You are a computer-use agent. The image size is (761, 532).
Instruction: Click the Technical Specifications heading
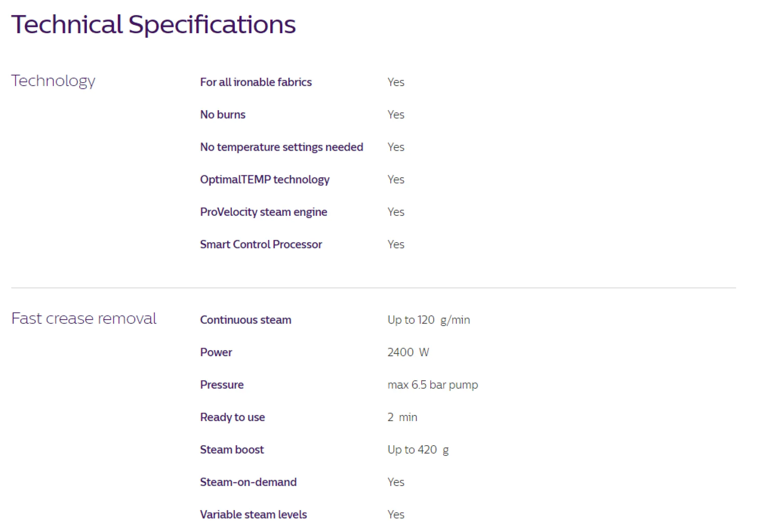pos(154,25)
